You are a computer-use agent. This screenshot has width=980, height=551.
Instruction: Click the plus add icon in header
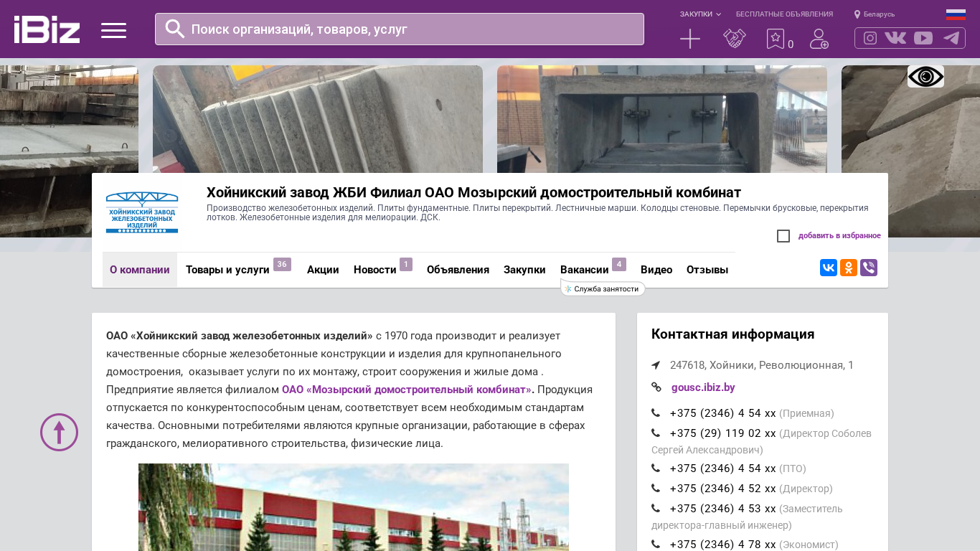(x=690, y=39)
